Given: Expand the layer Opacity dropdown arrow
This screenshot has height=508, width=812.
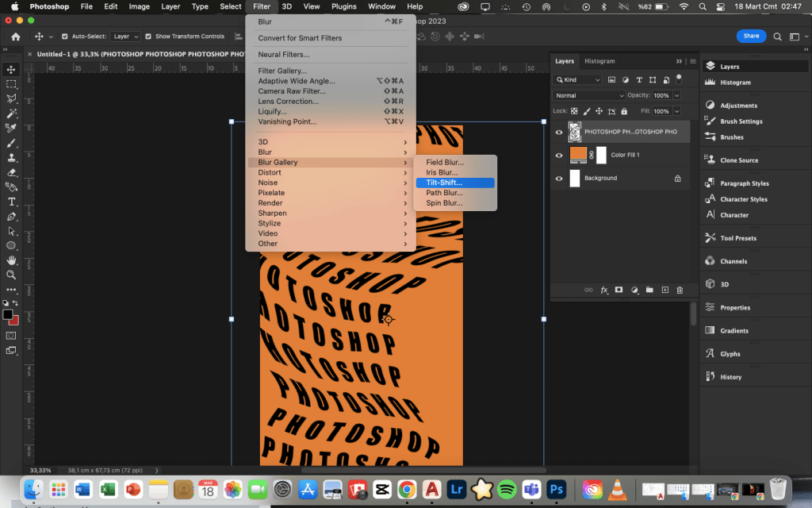Looking at the screenshot, I should click(x=676, y=95).
